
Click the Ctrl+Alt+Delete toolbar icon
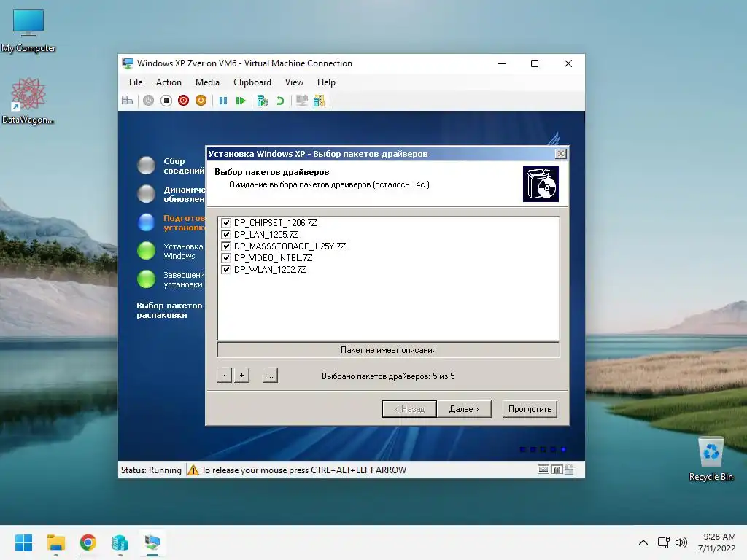click(x=127, y=101)
